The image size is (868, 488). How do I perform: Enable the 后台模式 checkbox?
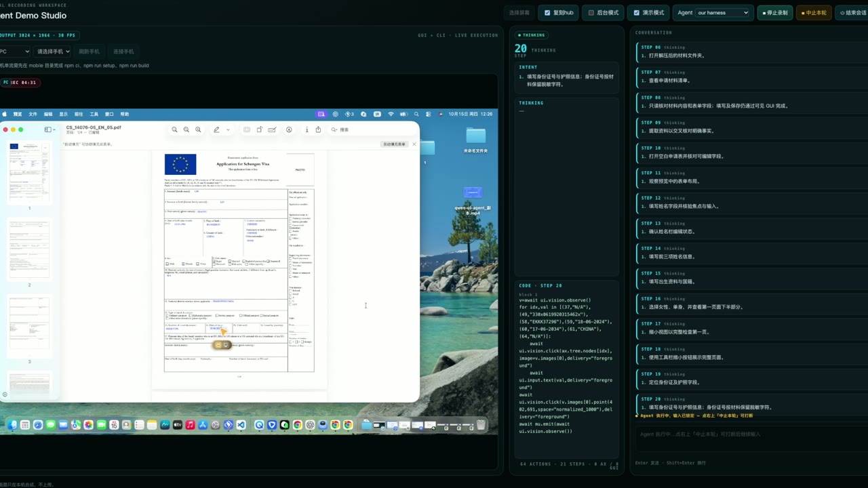coord(591,13)
